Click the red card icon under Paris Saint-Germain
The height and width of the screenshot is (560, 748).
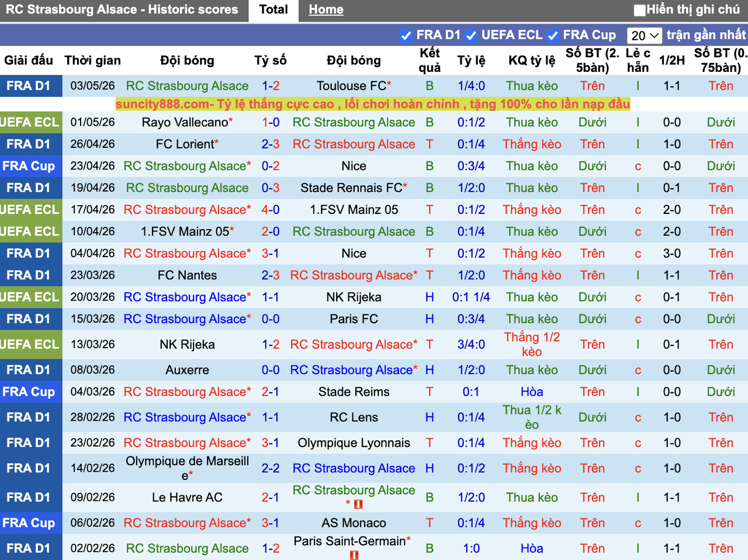[354, 555]
